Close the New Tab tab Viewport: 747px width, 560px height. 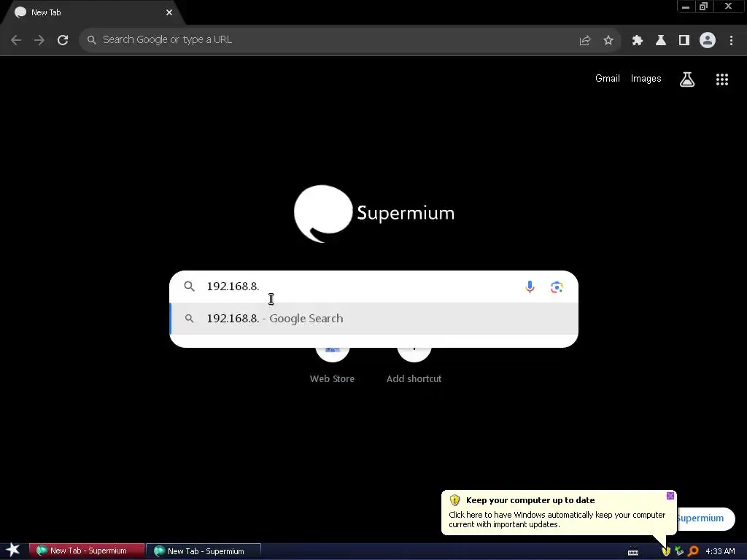click(x=169, y=12)
